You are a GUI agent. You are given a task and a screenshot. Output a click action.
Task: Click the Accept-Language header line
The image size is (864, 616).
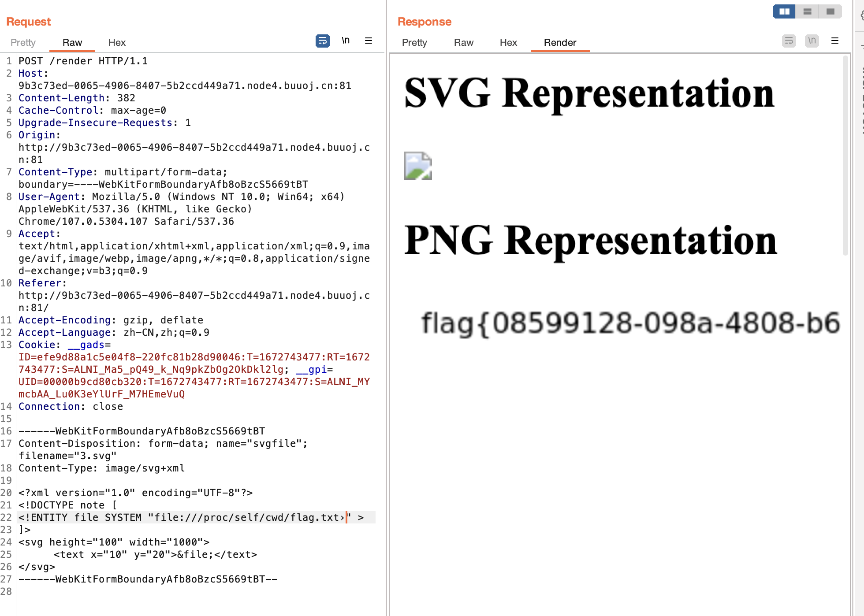(x=114, y=332)
